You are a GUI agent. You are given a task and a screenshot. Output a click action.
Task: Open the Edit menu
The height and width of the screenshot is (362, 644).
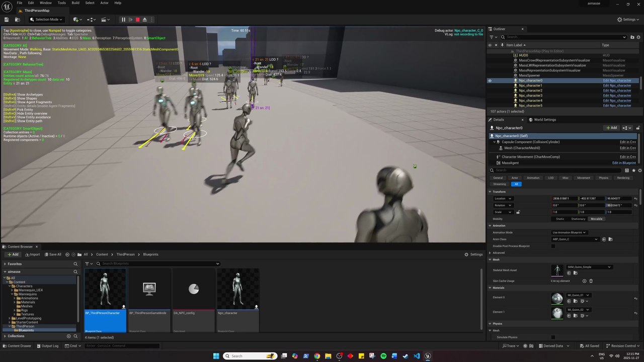coord(31,3)
